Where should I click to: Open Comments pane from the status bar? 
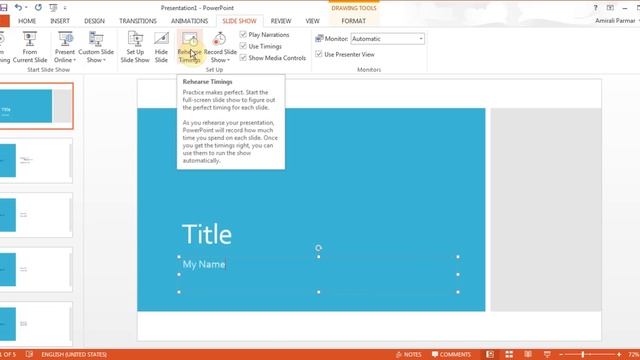tap(451, 354)
